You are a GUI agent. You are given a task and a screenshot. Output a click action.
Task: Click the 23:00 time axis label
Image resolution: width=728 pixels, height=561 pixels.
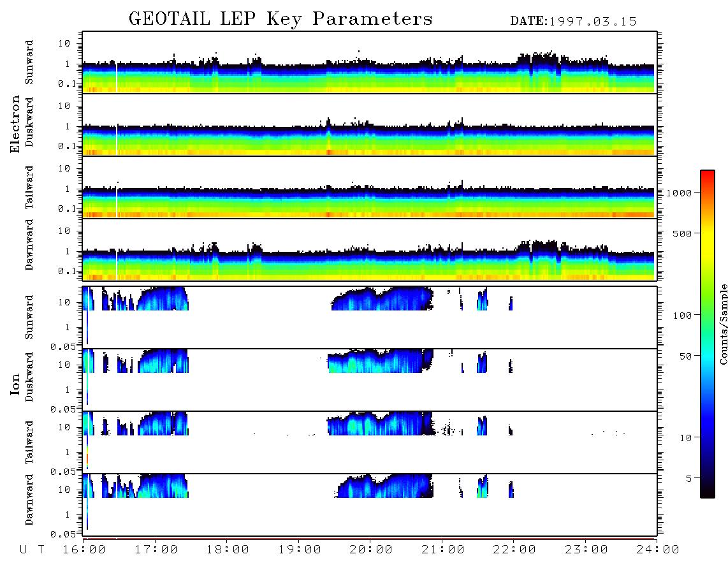click(586, 550)
